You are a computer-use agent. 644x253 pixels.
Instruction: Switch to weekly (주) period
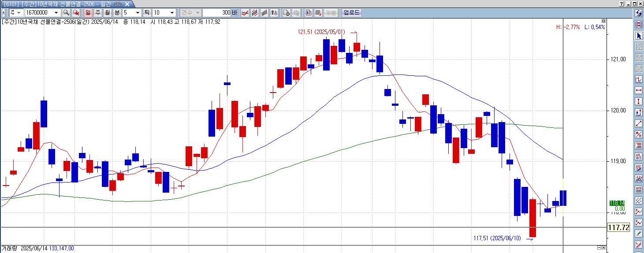click(97, 13)
